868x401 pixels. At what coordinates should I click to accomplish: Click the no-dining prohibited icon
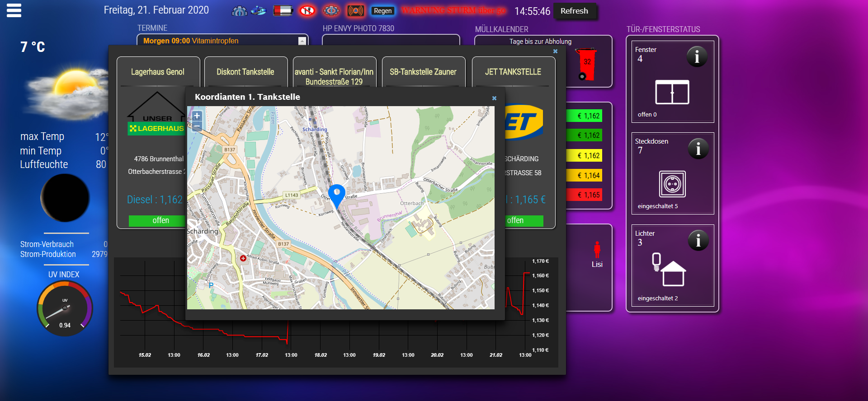[307, 10]
